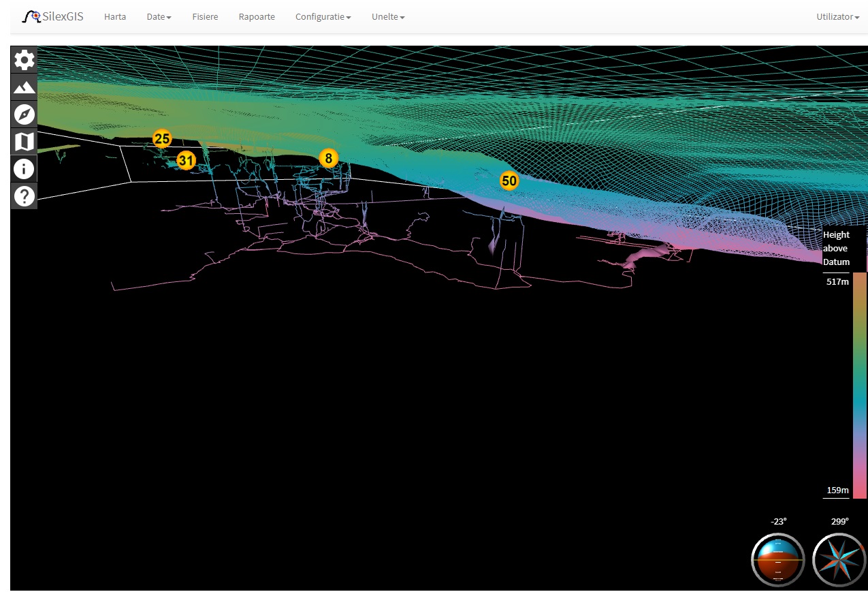This screenshot has width=868, height=592.
Task: Open the Configuratie dropdown
Action: pyautogui.click(x=323, y=16)
